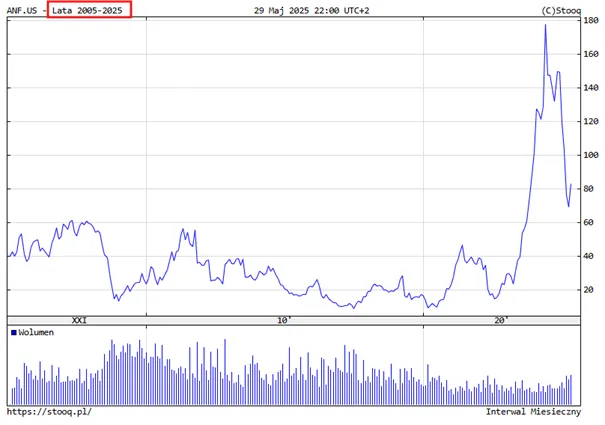This screenshot has height=425, width=605.
Task: Click the XXI century marker on time axis
Action: click(x=79, y=320)
